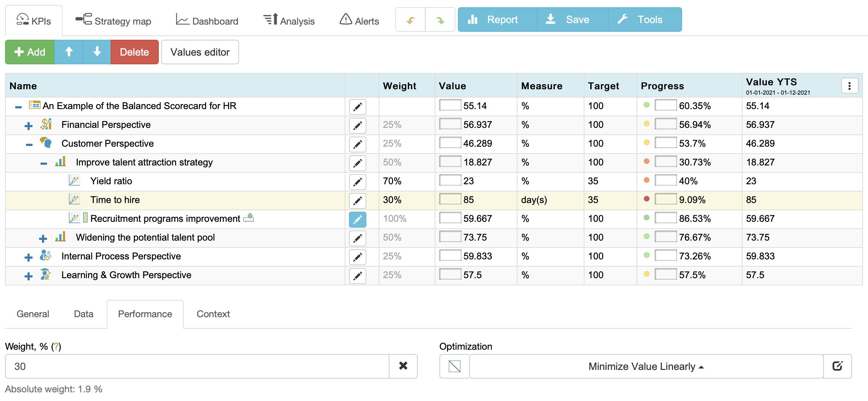This screenshot has width=868, height=401.
Task: Click the edit pencil icon for Time to hire
Action: [357, 200]
